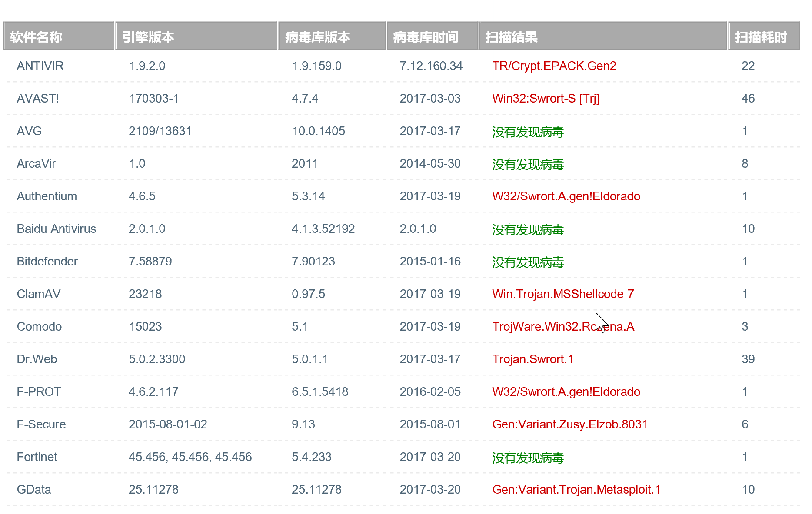Click database time 7.12.160.34

point(431,66)
